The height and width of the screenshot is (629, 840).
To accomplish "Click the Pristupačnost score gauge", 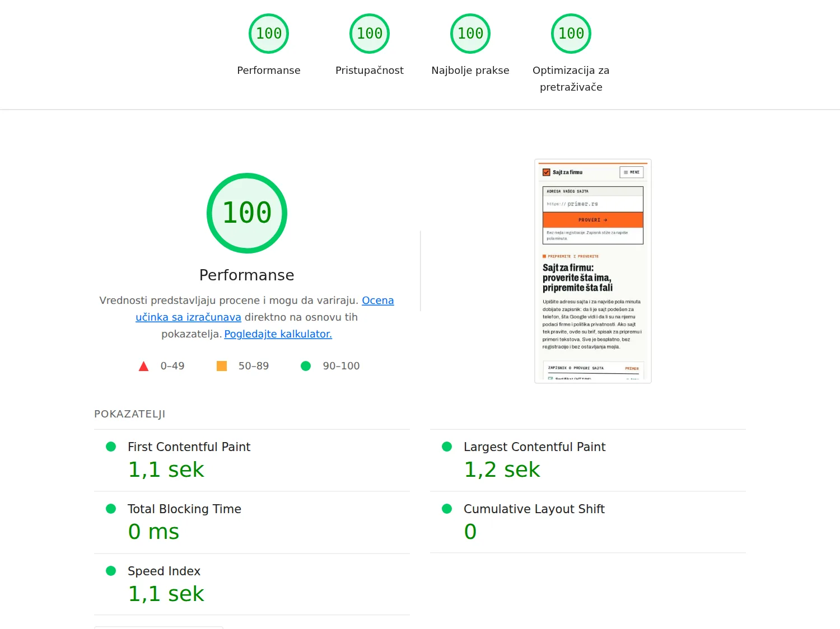I will pyautogui.click(x=370, y=34).
